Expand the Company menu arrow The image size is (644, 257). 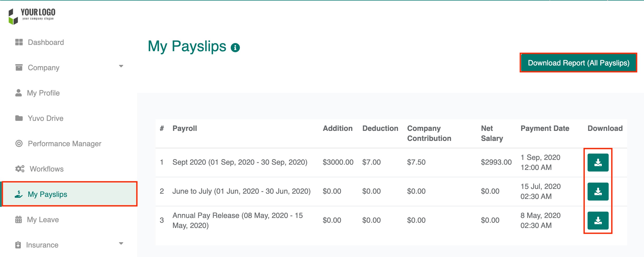point(121,66)
